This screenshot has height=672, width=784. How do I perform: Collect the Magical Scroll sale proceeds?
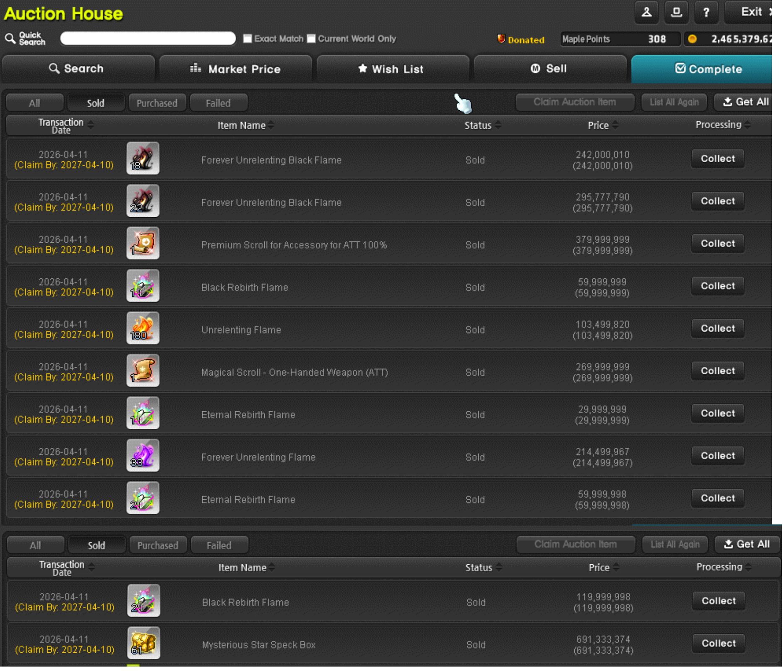(x=718, y=371)
